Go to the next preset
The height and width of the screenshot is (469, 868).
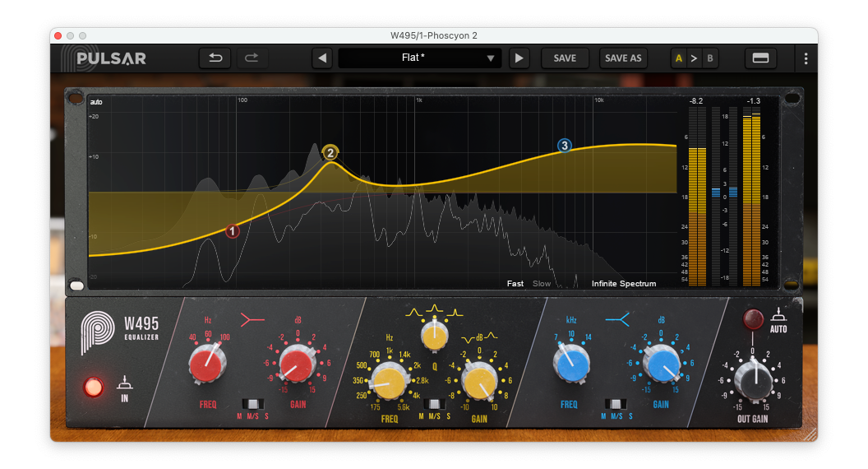coord(519,58)
